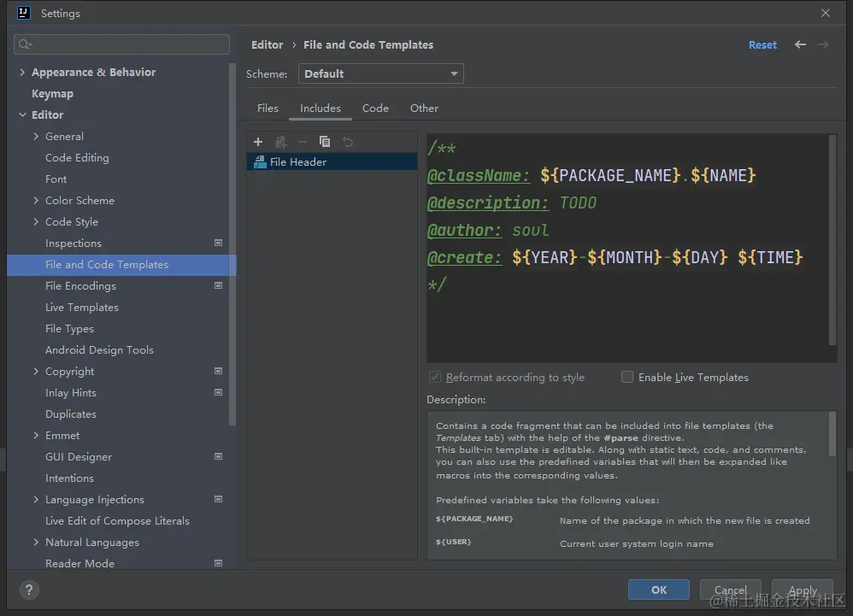
Task: Click the back navigation arrow
Action: tap(800, 44)
